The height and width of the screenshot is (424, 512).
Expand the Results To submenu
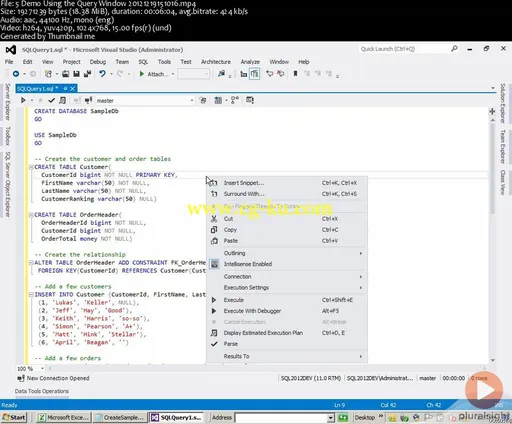pyautogui.click(x=287, y=356)
